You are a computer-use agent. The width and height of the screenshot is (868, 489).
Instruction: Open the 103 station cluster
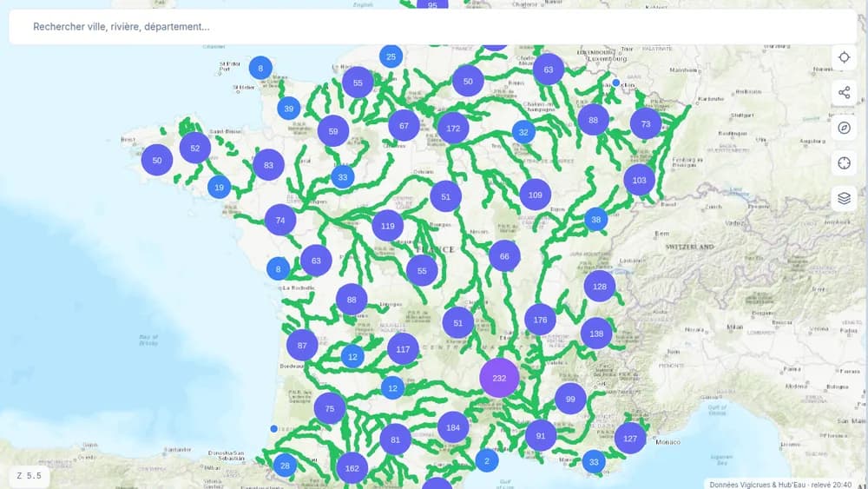640,180
